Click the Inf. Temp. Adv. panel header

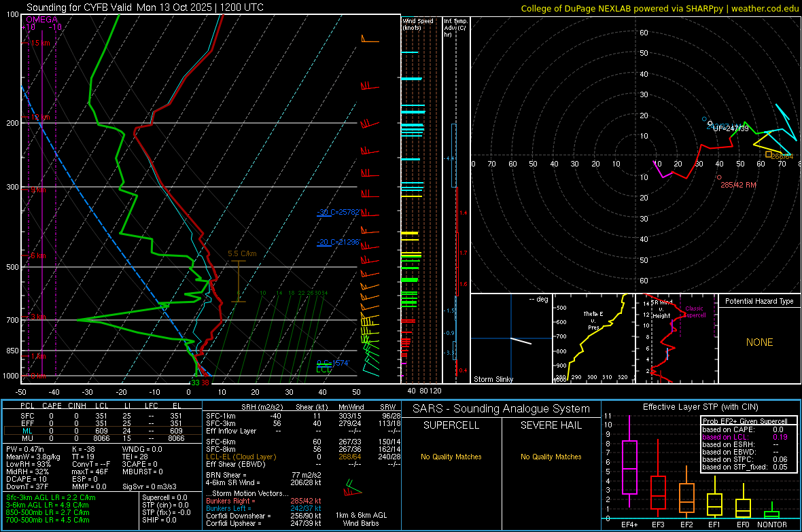pyautogui.click(x=455, y=28)
